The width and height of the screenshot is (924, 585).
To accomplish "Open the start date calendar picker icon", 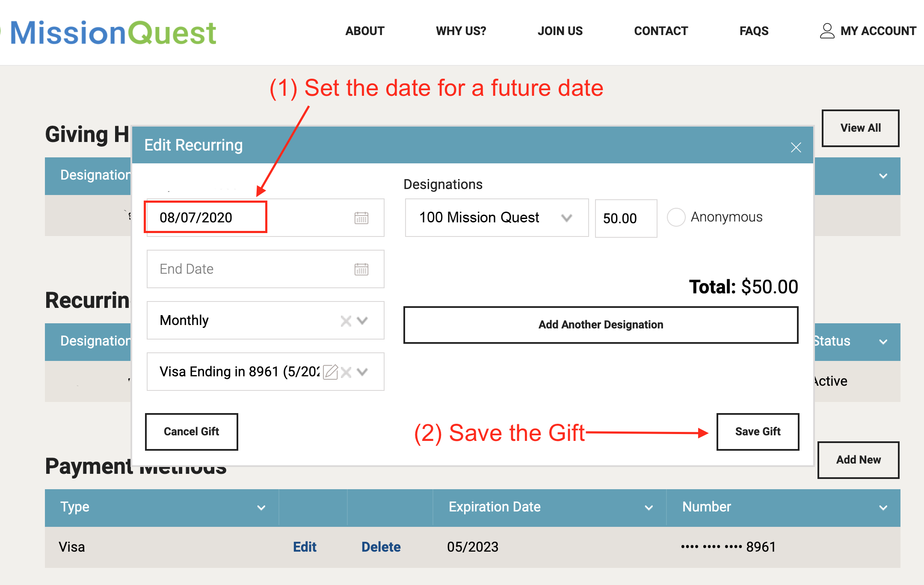I will (361, 218).
